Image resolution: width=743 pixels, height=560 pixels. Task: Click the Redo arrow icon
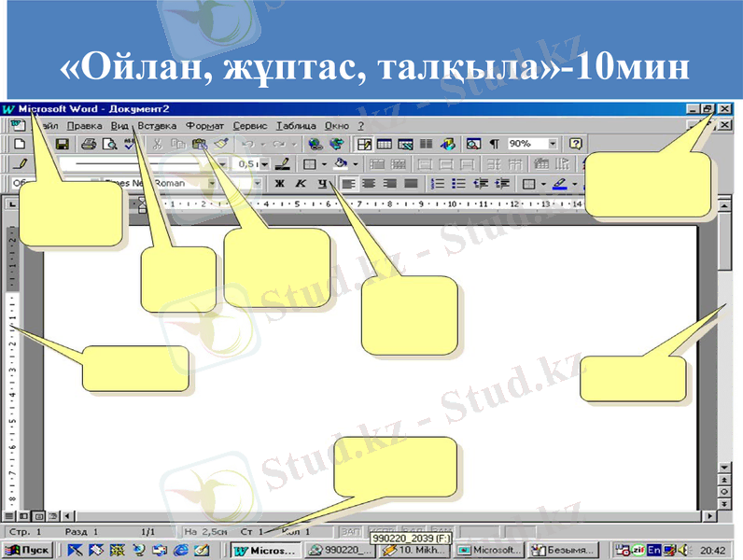tap(279, 144)
